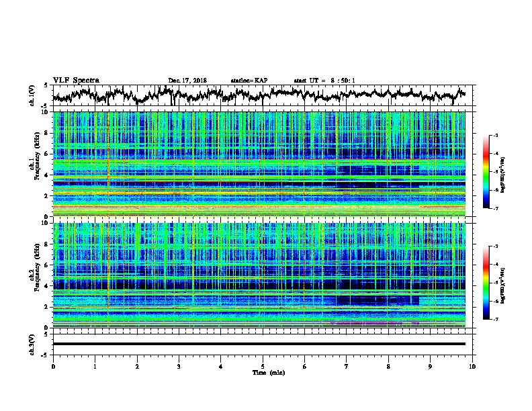Click time axis tick label "1"
The image size is (532, 411).
(95, 367)
